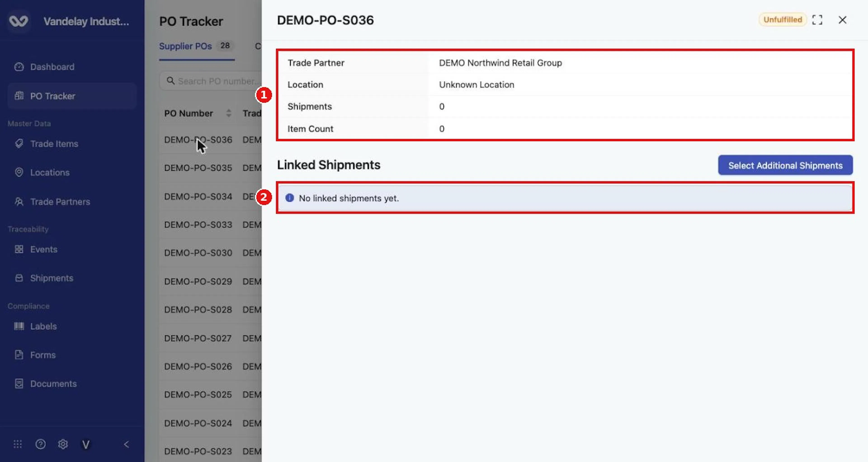Select row DEMO-PO-S033
Screen dimensions: 868x462
210,224
